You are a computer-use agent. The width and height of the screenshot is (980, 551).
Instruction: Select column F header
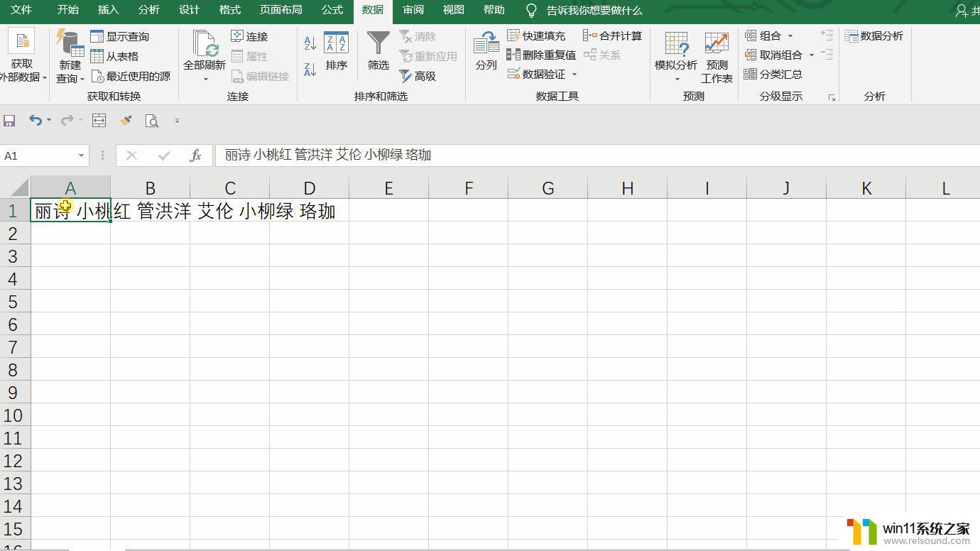(x=468, y=187)
